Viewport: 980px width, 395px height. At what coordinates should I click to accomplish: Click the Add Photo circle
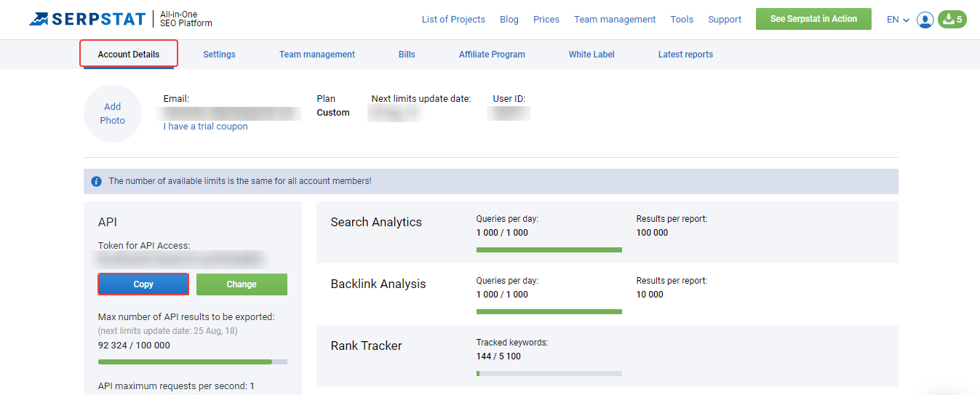[x=112, y=113]
